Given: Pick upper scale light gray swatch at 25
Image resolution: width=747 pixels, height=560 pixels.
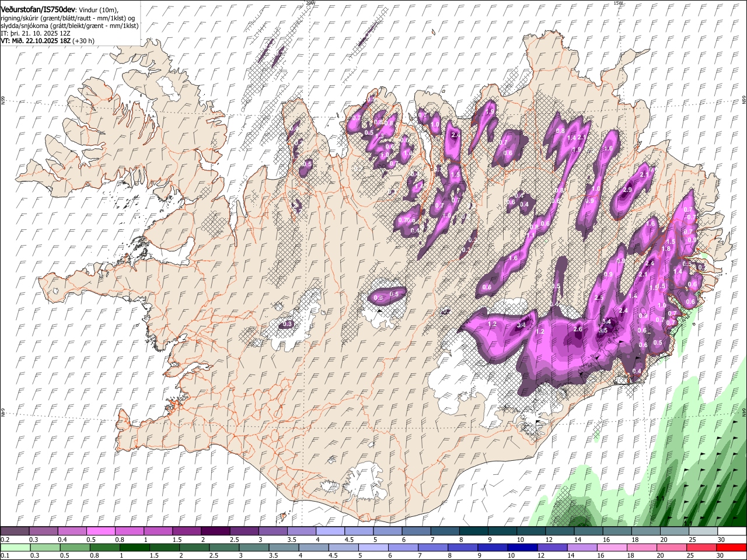Looking at the screenshot, I should [x=702, y=531].
